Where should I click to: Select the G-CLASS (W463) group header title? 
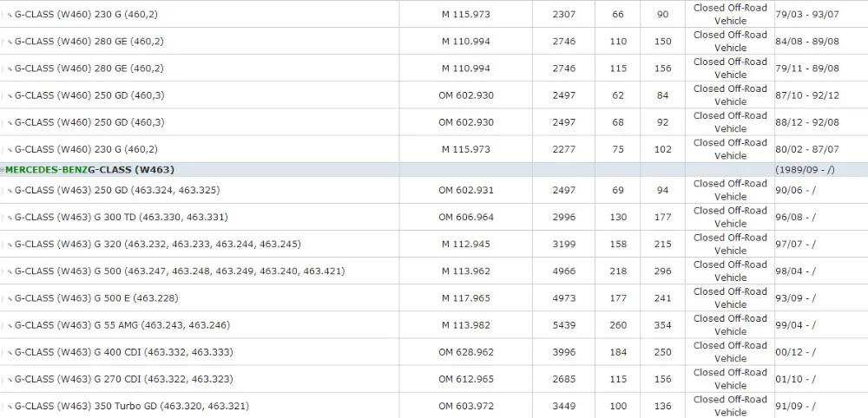(131, 170)
